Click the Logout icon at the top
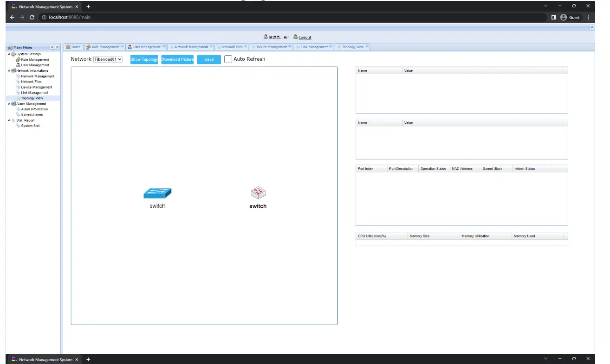Image resolution: width=610 pixels, height=364 pixels. click(x=296, y=37)
